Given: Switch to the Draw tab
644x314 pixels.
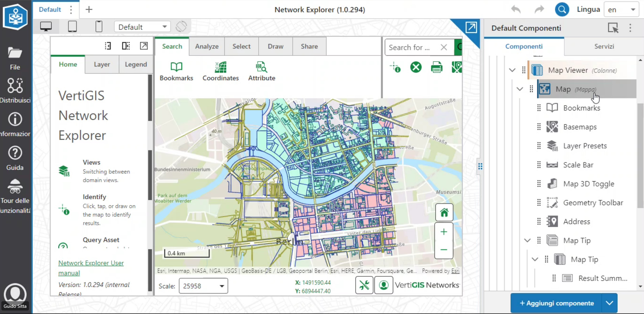Looking at the screenshot, I should click(276, 46).
